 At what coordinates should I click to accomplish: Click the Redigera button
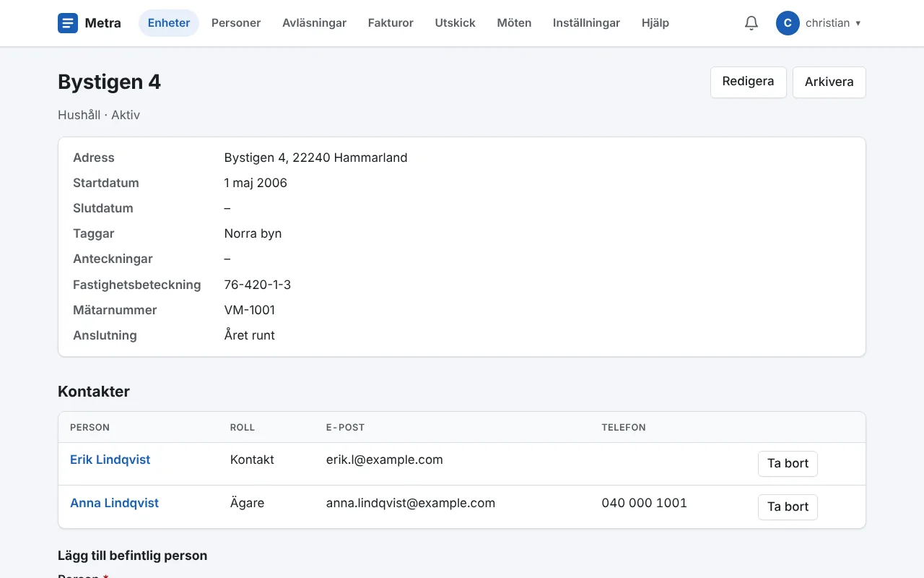pos(749,82)
